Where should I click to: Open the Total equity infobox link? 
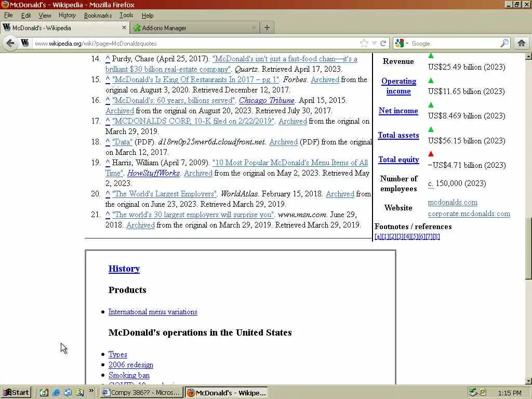(x=398, y=159)
